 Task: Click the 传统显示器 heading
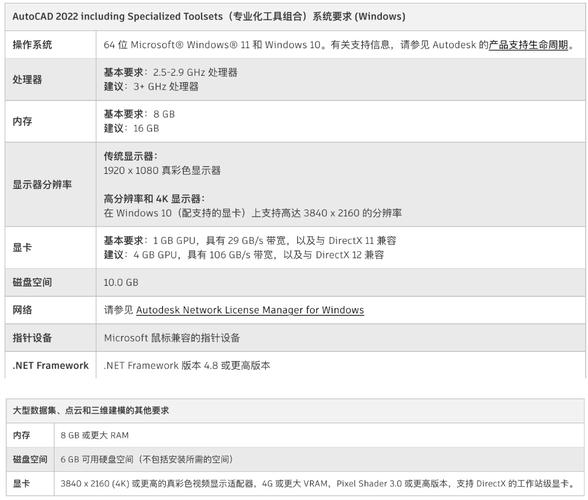click(131, 156)
